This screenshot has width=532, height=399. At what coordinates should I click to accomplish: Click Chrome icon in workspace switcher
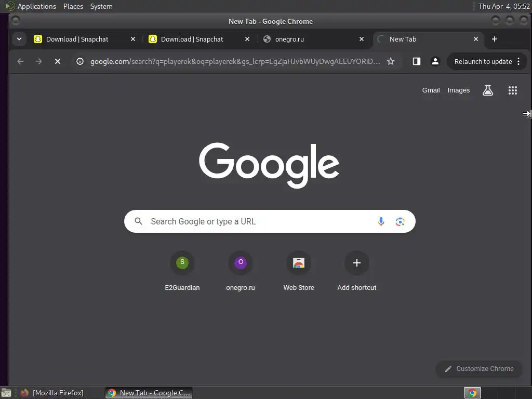pyautogui.click(x=472, y=393)
